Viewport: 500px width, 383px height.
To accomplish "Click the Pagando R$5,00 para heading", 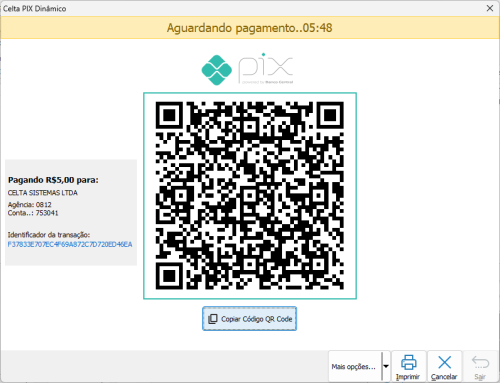I will (53, 180).
